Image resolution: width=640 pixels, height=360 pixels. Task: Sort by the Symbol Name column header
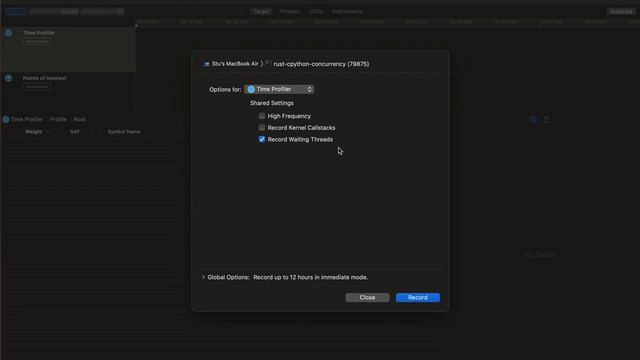pos(124,132)
